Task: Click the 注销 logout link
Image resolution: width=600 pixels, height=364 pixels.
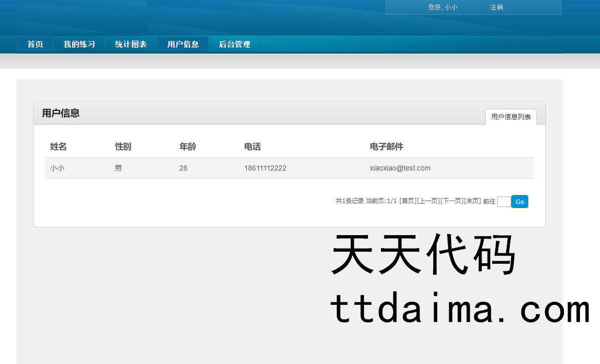Action: (496, 8)
